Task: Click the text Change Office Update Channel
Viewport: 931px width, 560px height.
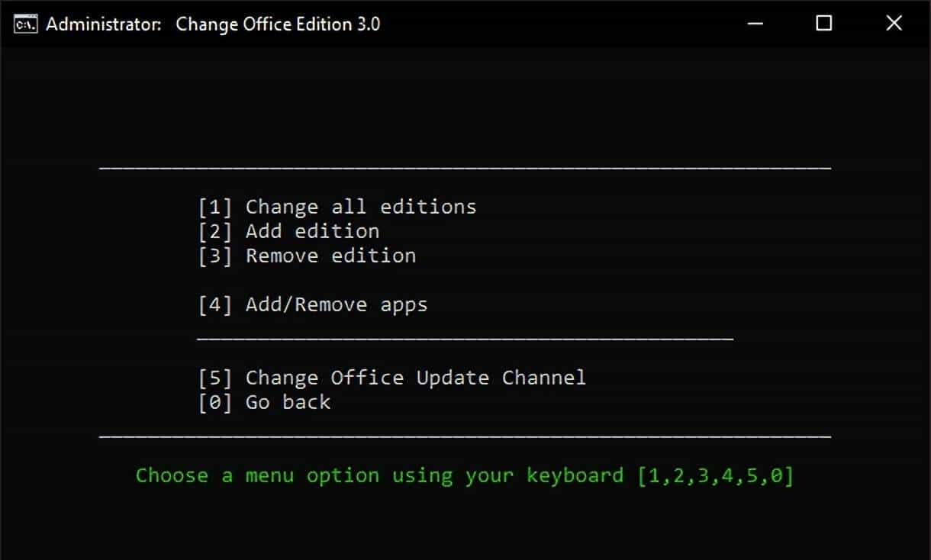Action: [415, 377]
